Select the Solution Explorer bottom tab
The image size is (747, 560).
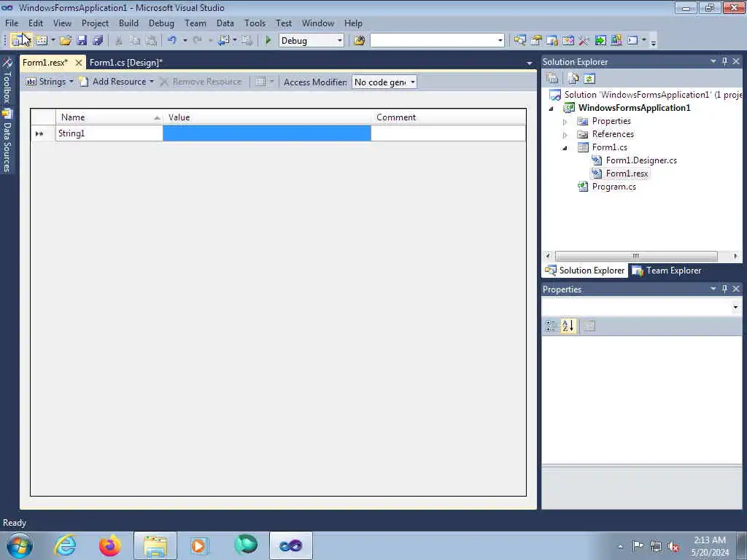tap(585, 271)
